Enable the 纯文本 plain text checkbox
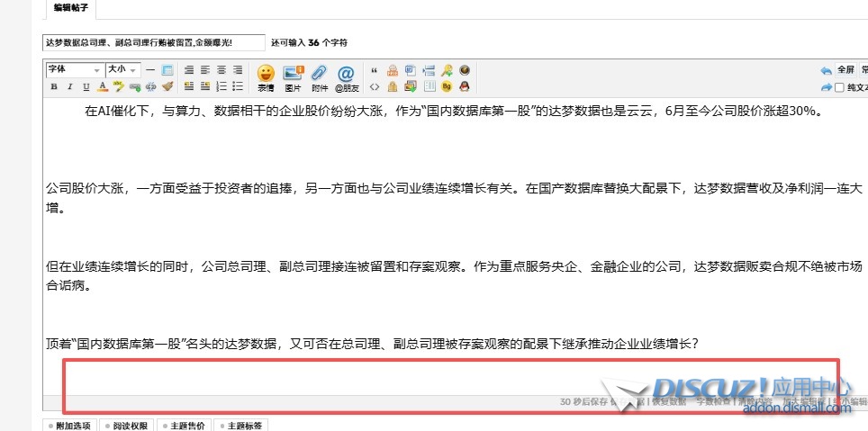The height and width of the screenshot is (431, 868). click(x=840, y=87)
